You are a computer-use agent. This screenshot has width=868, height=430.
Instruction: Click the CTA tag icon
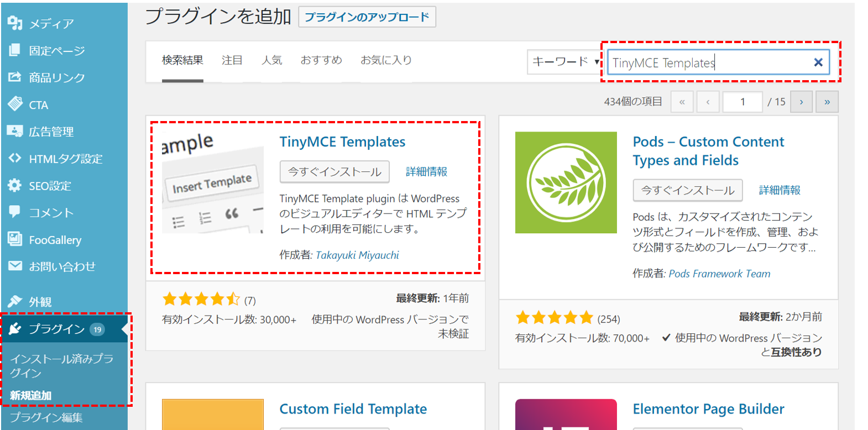pos(15,104)
